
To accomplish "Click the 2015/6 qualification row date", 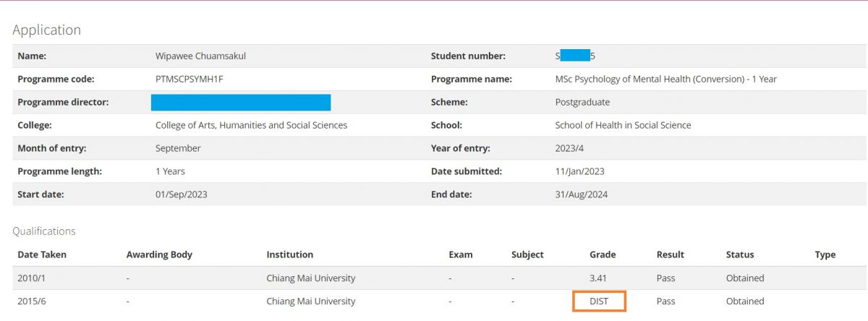I will click(x=31, y=301).
